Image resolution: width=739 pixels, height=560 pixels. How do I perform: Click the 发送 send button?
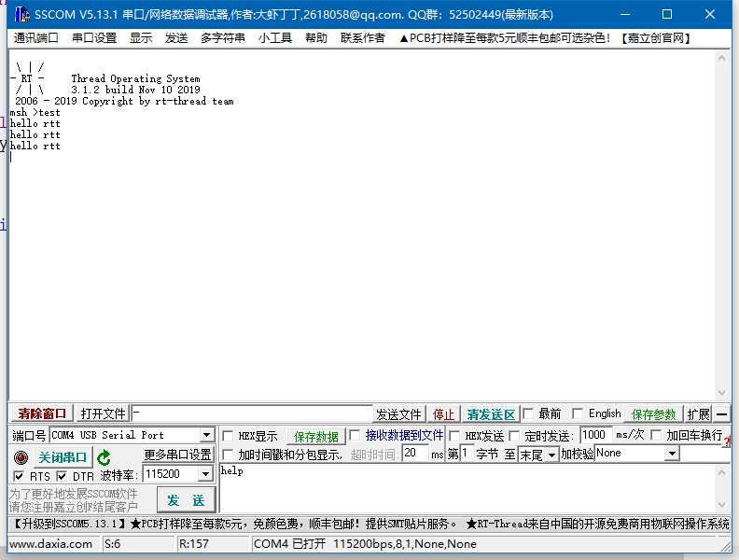coord(187,500)
